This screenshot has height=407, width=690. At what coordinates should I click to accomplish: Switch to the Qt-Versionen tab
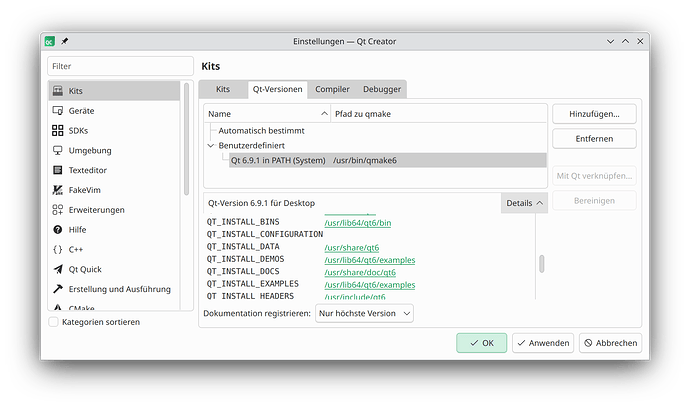(x=277, y=89)
